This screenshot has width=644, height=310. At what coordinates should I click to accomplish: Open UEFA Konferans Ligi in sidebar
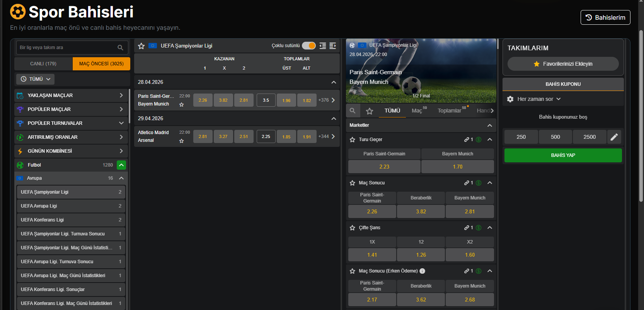point(71,220)
